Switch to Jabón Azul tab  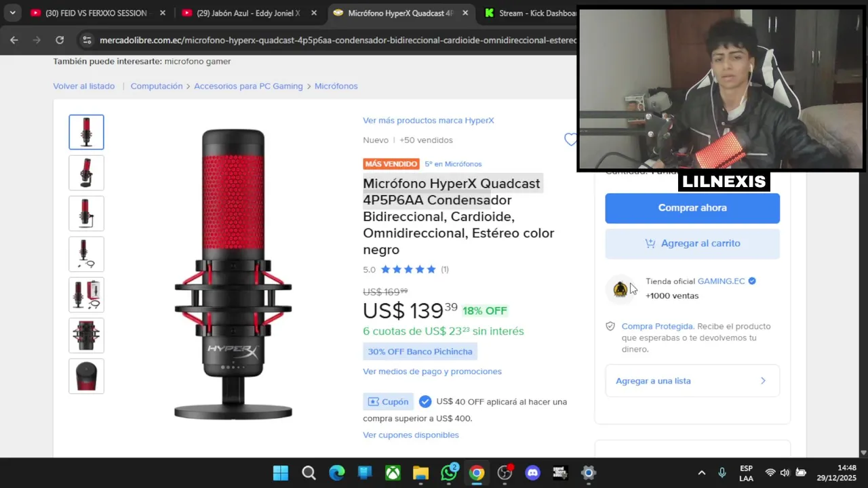pos(249,13)
